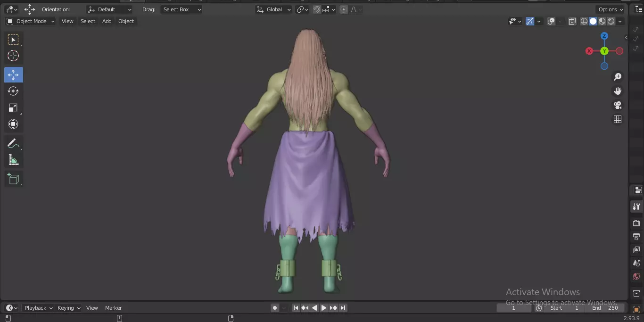Open the Options dropdown

coord(611,9)
